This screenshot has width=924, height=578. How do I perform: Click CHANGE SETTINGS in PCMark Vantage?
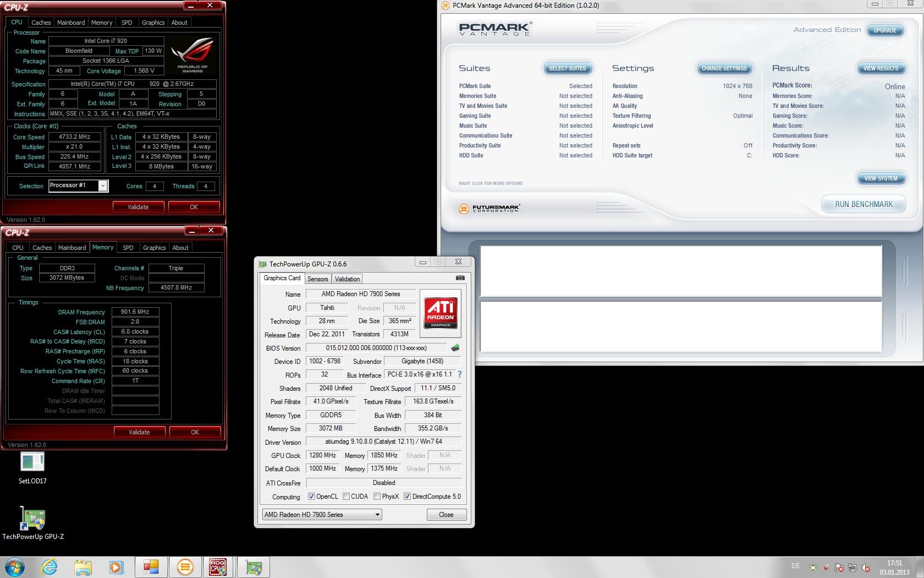click(x=724, y=68)
